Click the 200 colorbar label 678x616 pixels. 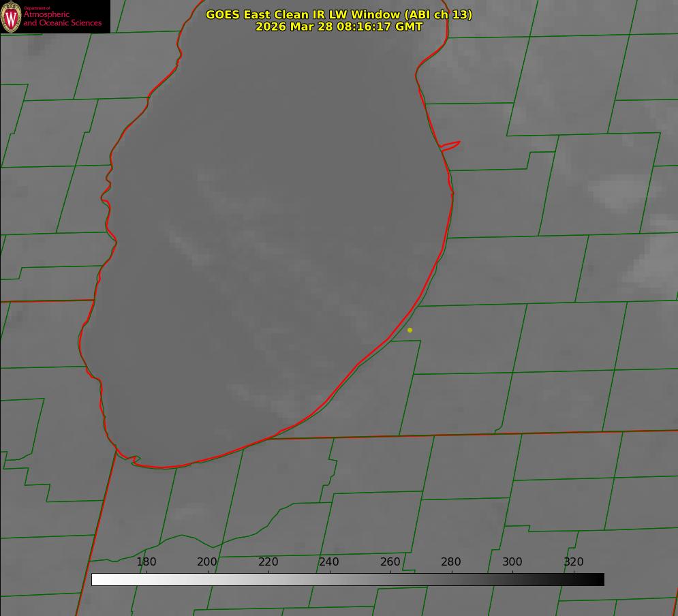pos(207,561)
